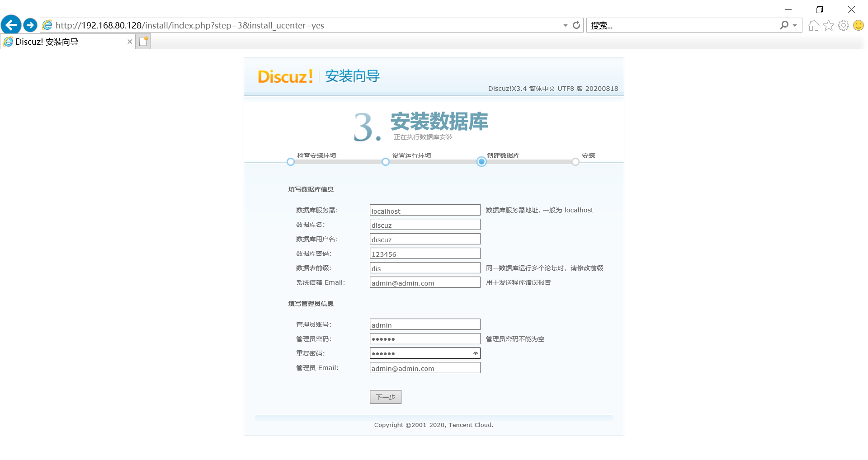Click the 安装 step marker
The width and height of the screenshot is (868, 460).
tap(576, 162)
